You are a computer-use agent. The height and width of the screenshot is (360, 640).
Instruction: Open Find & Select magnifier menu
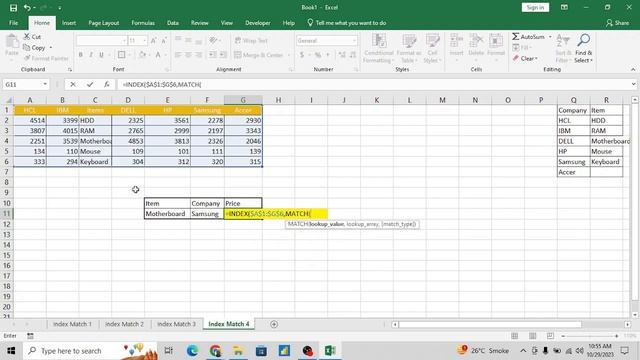coord(584,49)
